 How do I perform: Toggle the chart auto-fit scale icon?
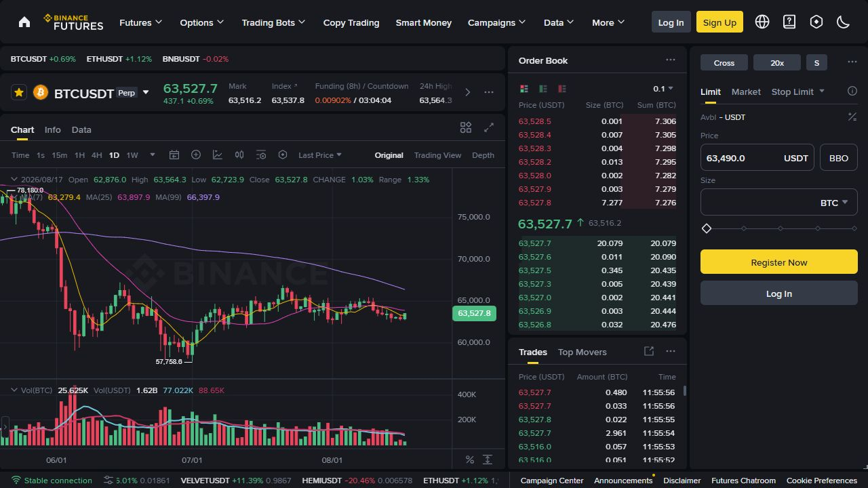(x=488, y=460)
